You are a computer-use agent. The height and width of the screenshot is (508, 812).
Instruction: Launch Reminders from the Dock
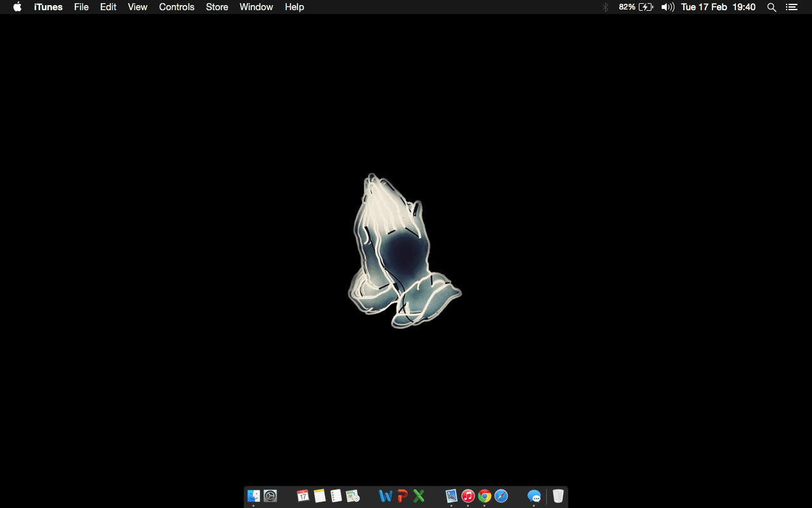[336, 496]
